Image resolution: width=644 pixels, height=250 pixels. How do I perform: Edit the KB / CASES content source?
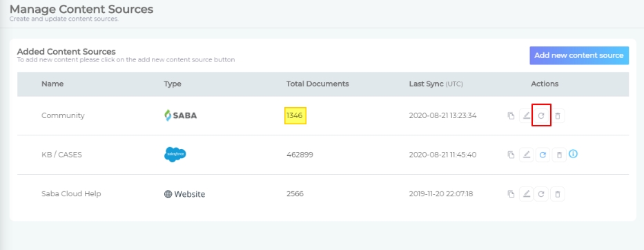pyautogui.click(x=526, y=155)
